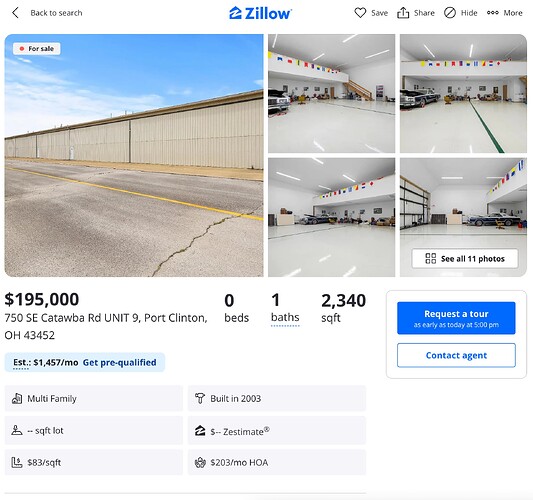Open the main hangar exterior photo
The image size is (533, 500).
[134, 155]
